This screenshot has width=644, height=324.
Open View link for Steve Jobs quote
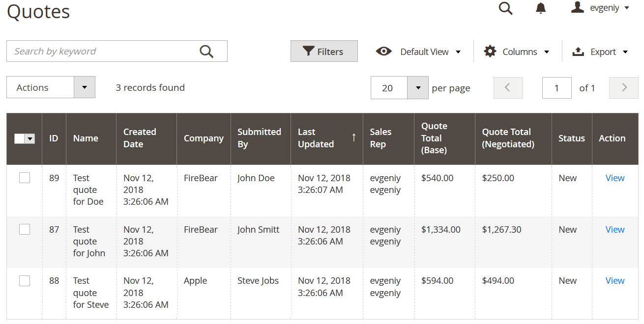click(615, 281)
